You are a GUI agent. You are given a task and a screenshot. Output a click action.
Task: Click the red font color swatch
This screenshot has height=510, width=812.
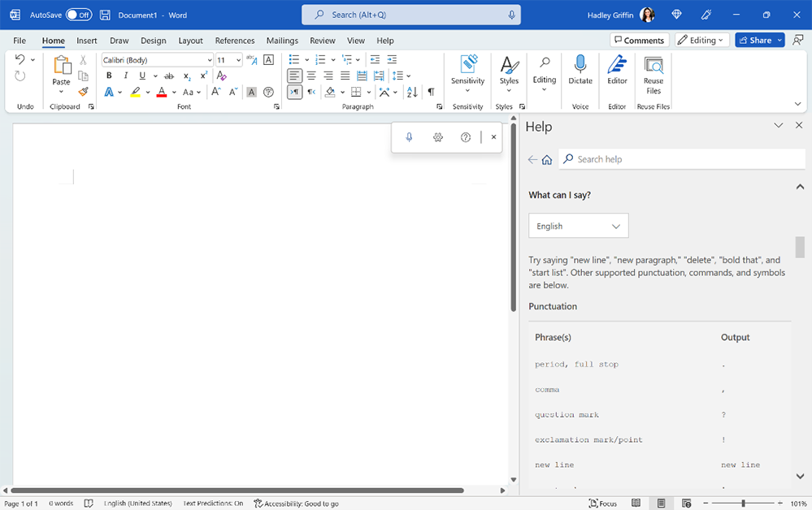coord(162,92)
